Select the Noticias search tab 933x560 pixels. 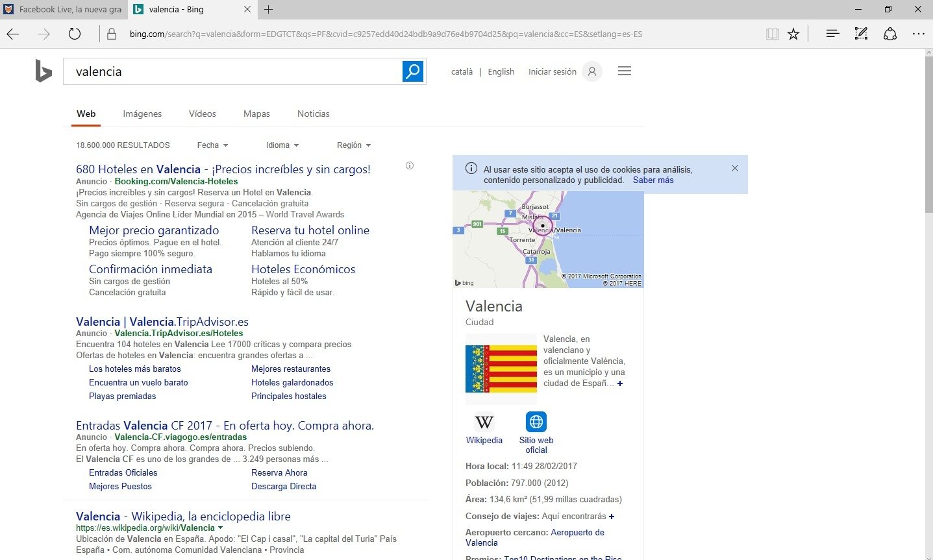314,114
